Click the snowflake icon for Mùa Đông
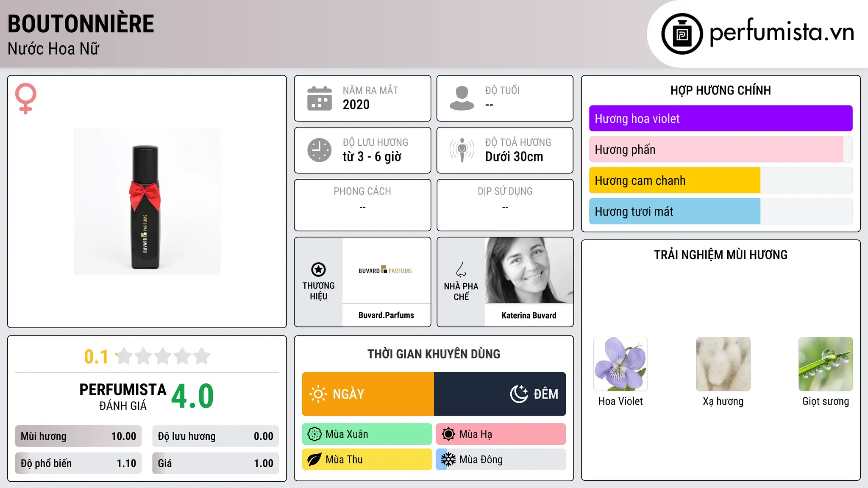This screenshot has height=488, width=868. point(448,460)
